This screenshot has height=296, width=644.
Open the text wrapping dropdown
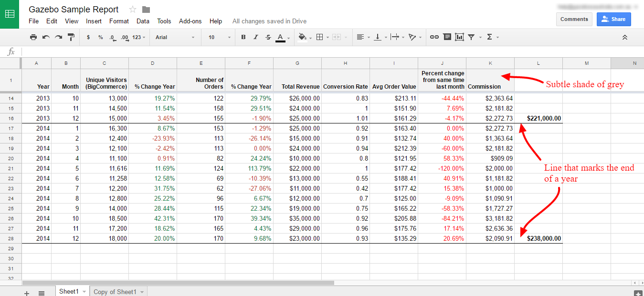397,37
